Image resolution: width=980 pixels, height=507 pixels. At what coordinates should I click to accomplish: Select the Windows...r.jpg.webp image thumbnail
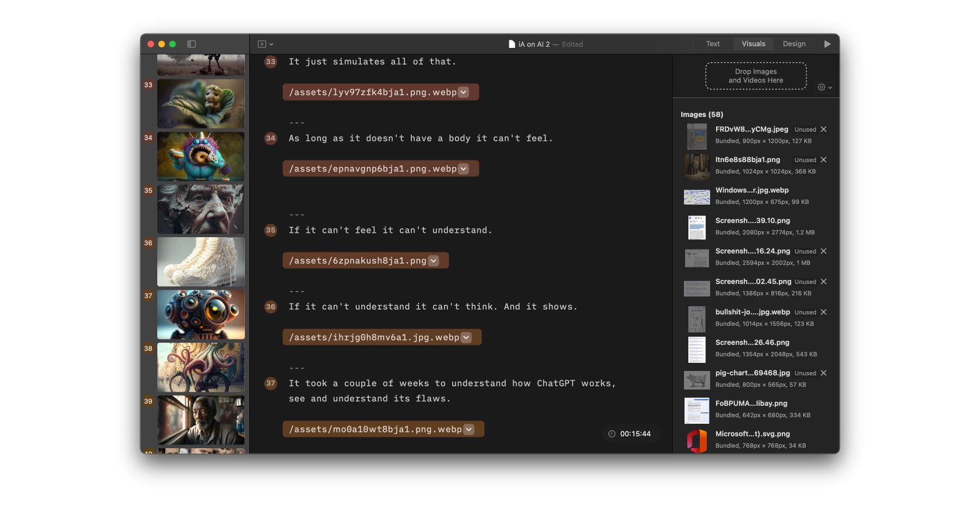697,197
